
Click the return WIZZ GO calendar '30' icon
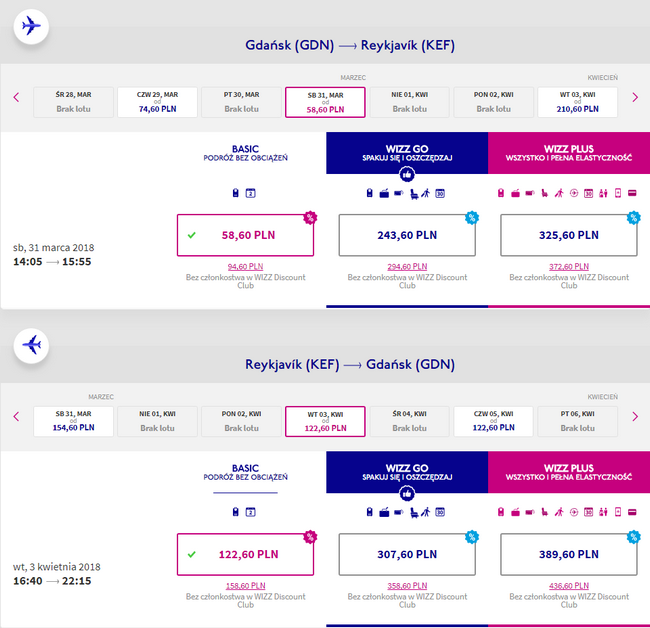click(x=440, y=512)
